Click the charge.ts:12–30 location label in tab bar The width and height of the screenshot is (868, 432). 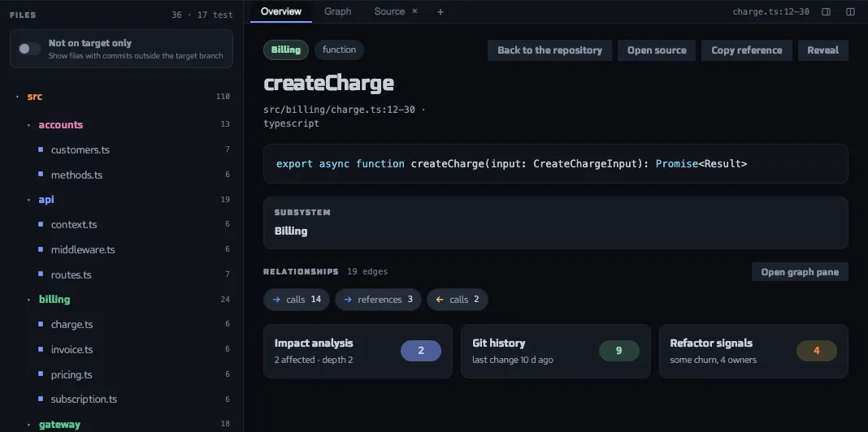pos(770,11)
